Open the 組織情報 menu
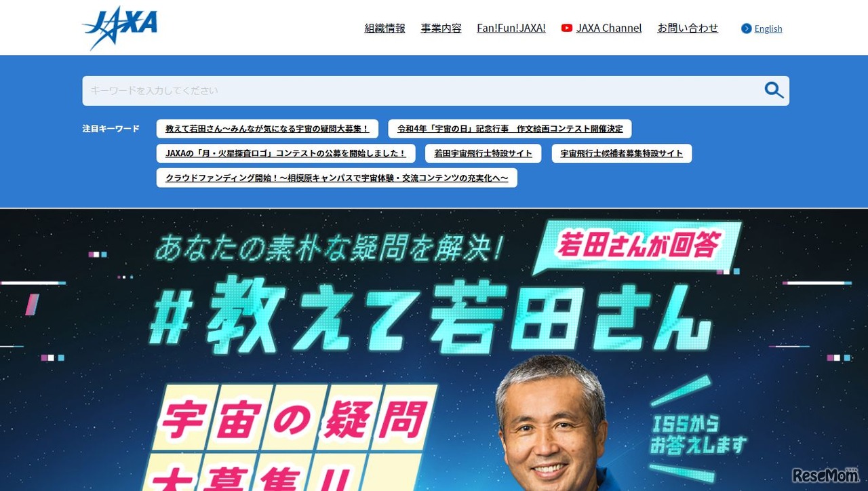 click(x=384, y=28)
